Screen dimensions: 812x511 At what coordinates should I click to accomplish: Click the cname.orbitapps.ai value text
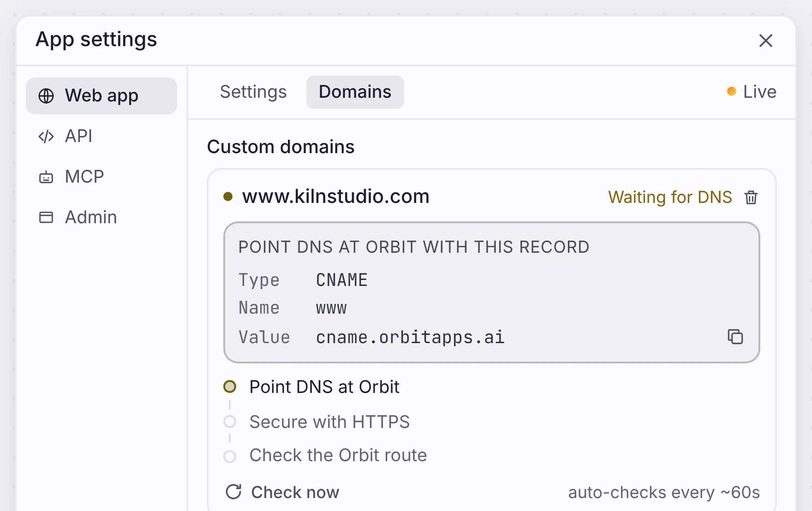(410, 337)
